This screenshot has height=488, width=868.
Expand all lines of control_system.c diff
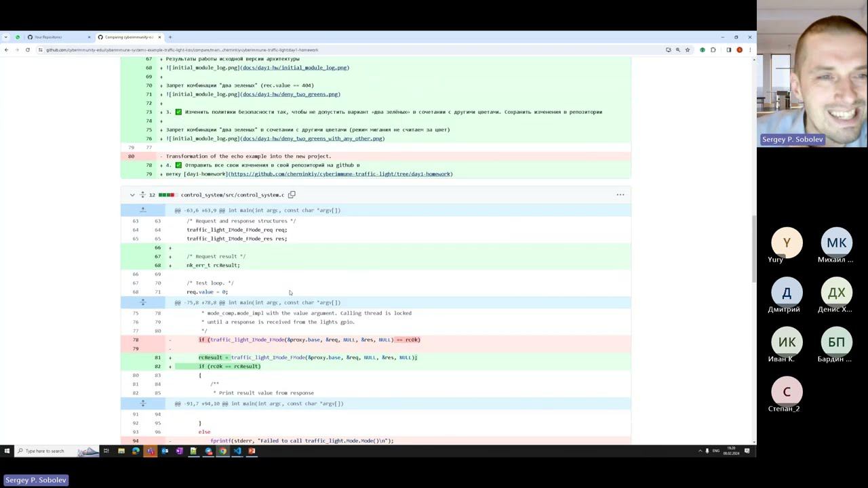(x=142, y=195)
